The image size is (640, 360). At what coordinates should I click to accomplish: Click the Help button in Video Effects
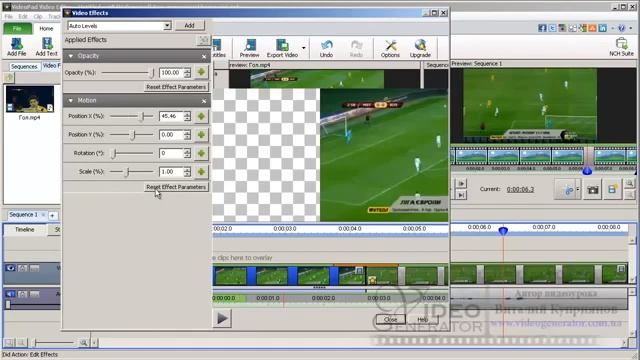tap(422, 320)
